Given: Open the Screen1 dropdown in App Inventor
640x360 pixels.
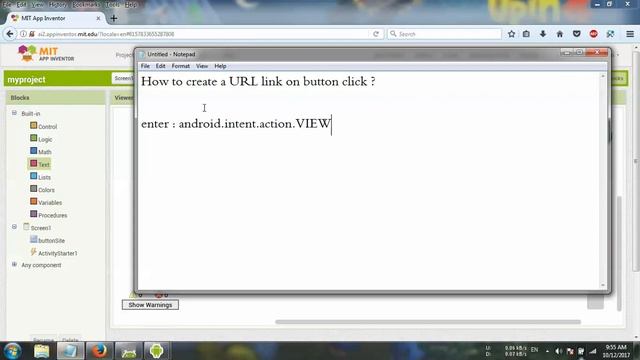Looking at the screenshot, I should (123, 78).
